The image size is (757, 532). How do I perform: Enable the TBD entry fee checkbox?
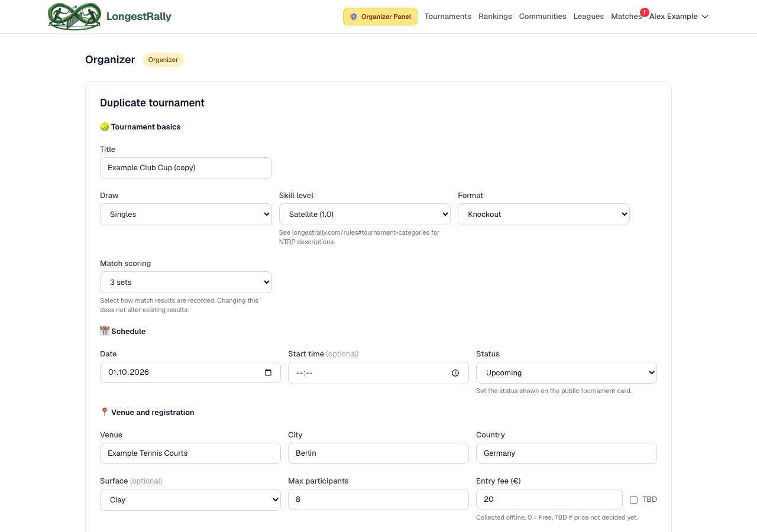[x=634, y=499]
